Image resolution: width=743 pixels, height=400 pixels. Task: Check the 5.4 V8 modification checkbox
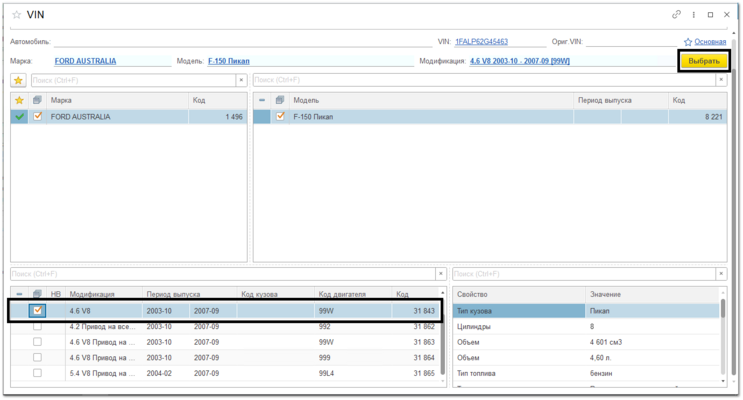coord(37,373)
